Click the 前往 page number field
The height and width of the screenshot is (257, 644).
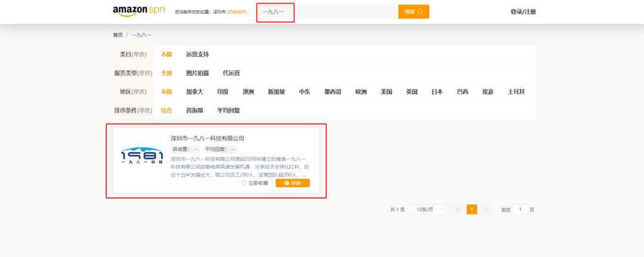tap(521, 209)
